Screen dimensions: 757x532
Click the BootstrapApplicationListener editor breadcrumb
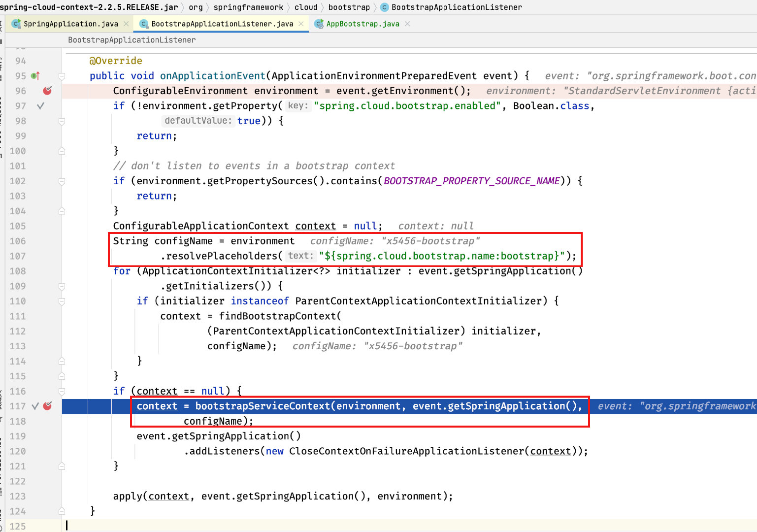(132, 40)
